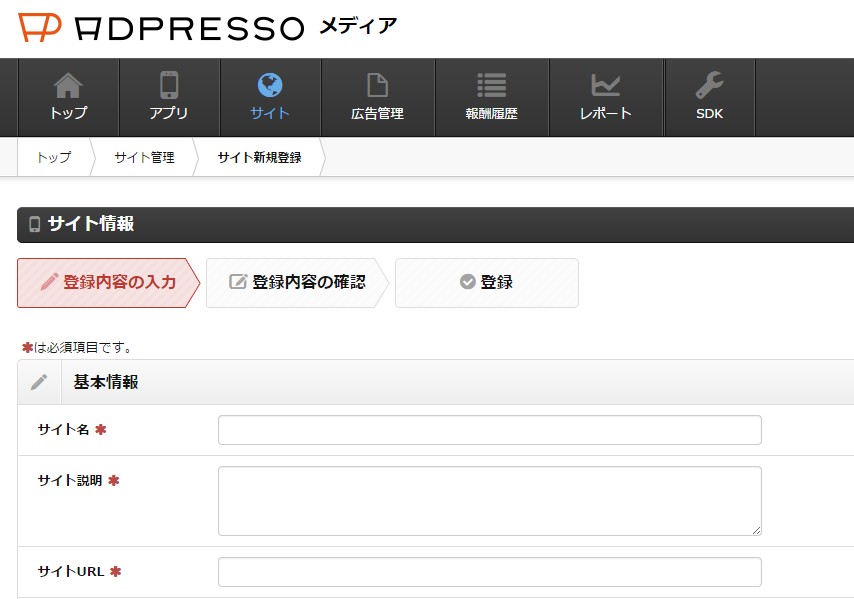Viewport: 854px width, 599px height.
Task: Click the ADPRESSO logo
Action: pos(161,27)
